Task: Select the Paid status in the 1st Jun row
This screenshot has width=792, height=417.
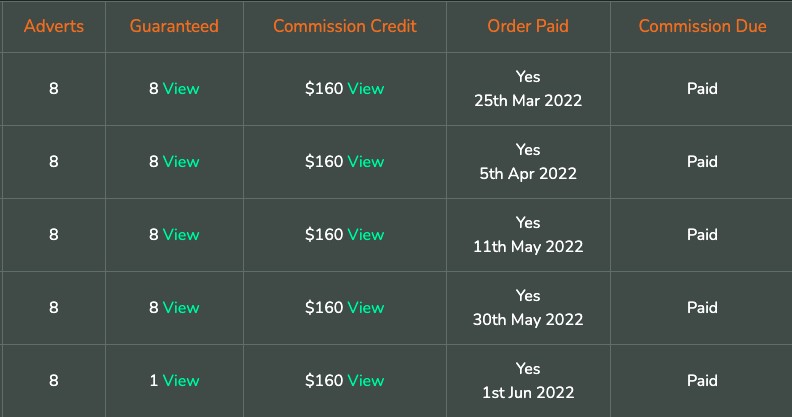Action: (x=702, y=381)
